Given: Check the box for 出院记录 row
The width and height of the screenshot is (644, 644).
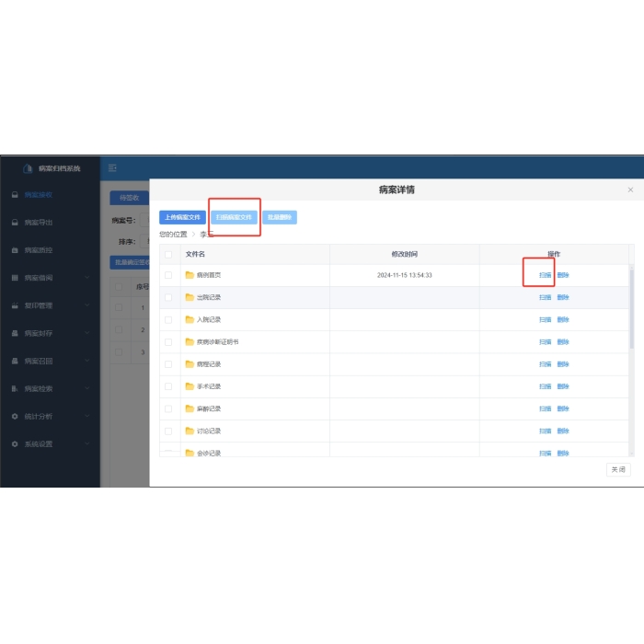Looking at the screenshot, I should click(168, 297).
